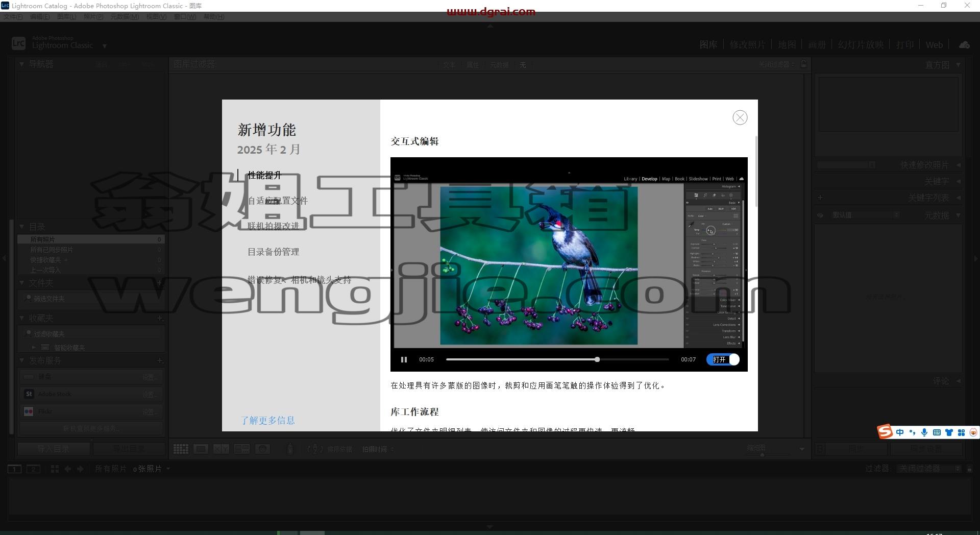The height and width of the screenshot is (535, 980).
Task: Collapse the 目录 panel
Action: coord(21,227)
